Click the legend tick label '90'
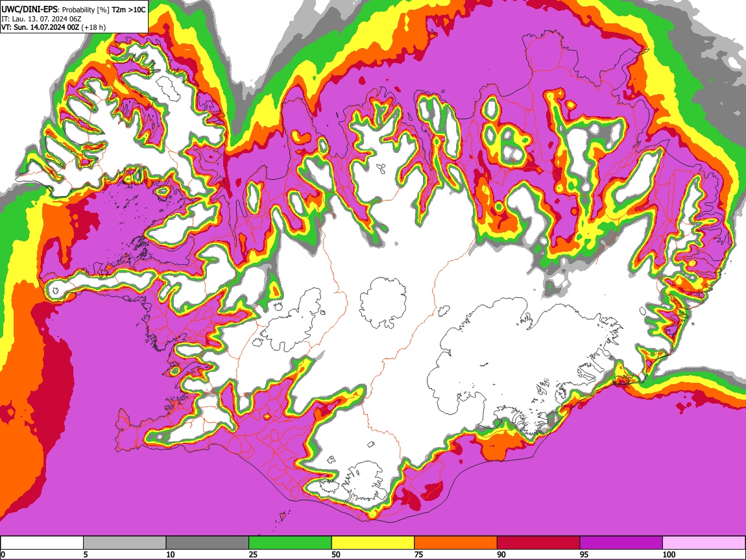 tap(501, 554)
